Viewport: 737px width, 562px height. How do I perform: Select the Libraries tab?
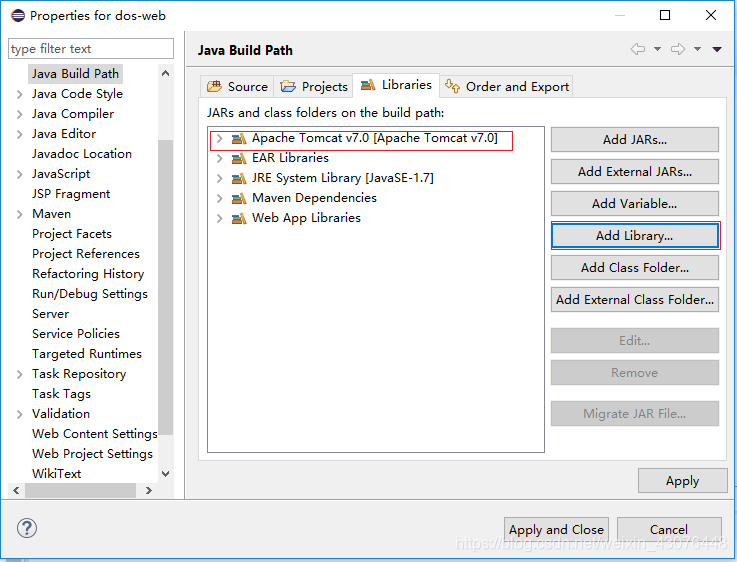[x=396, y=85]
